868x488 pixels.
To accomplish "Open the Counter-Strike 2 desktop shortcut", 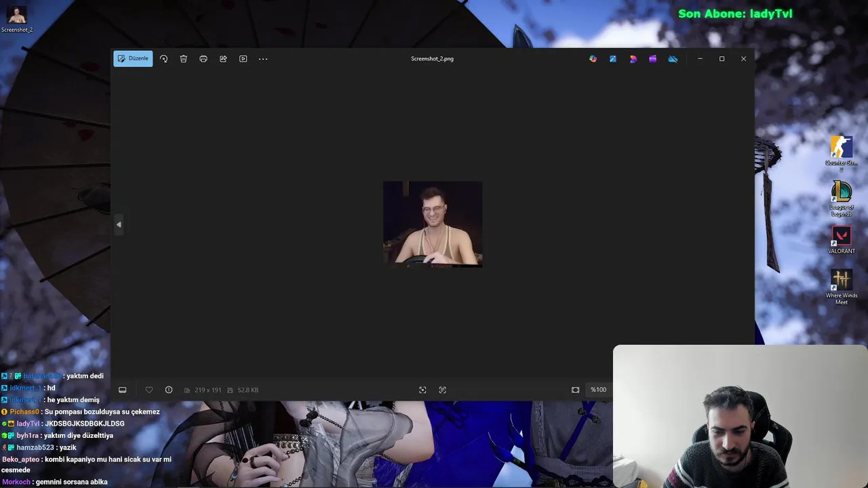I will pyautogui.click(x=841, y=154).
